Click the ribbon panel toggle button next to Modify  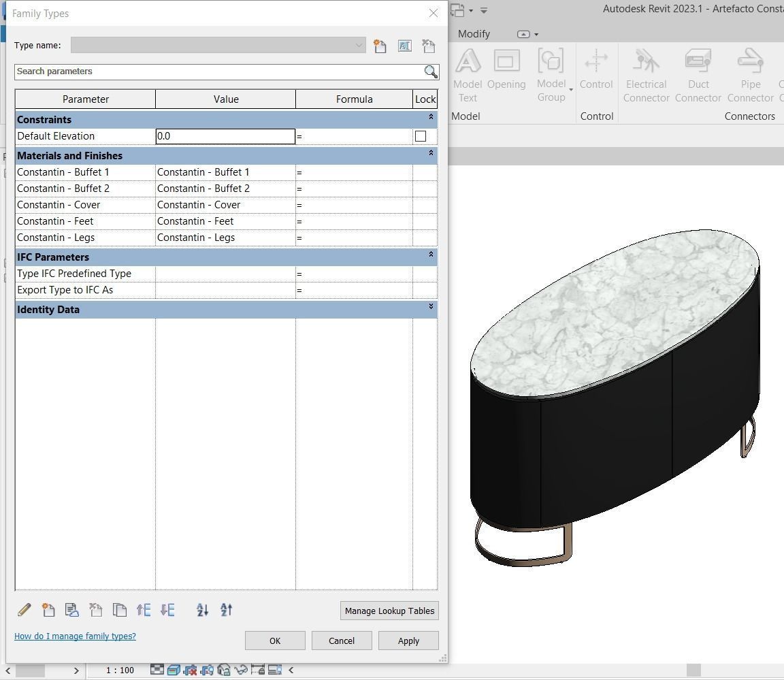click(x=523, y=35)
